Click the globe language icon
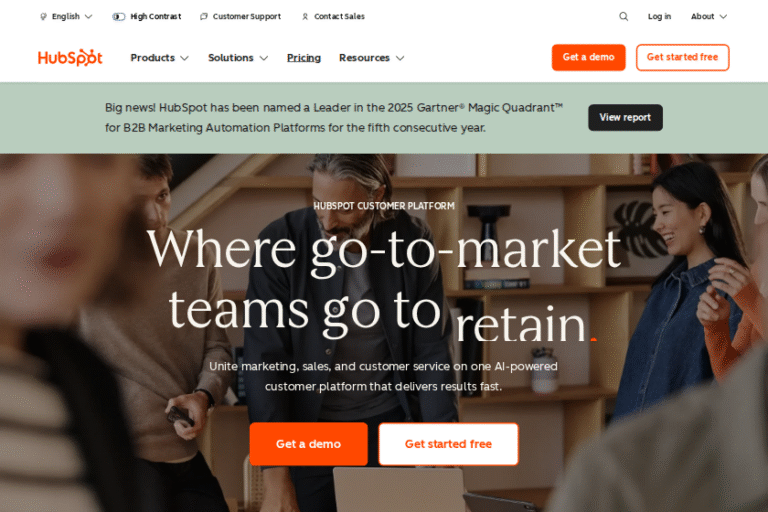 pos(43,17)
